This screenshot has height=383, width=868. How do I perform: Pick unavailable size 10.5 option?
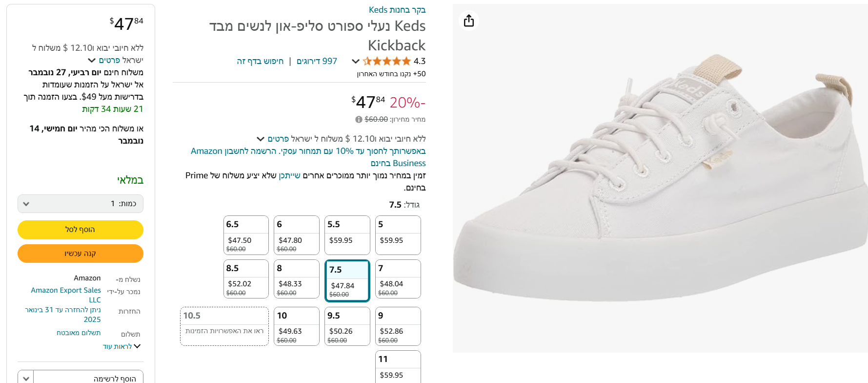point(224,326)
